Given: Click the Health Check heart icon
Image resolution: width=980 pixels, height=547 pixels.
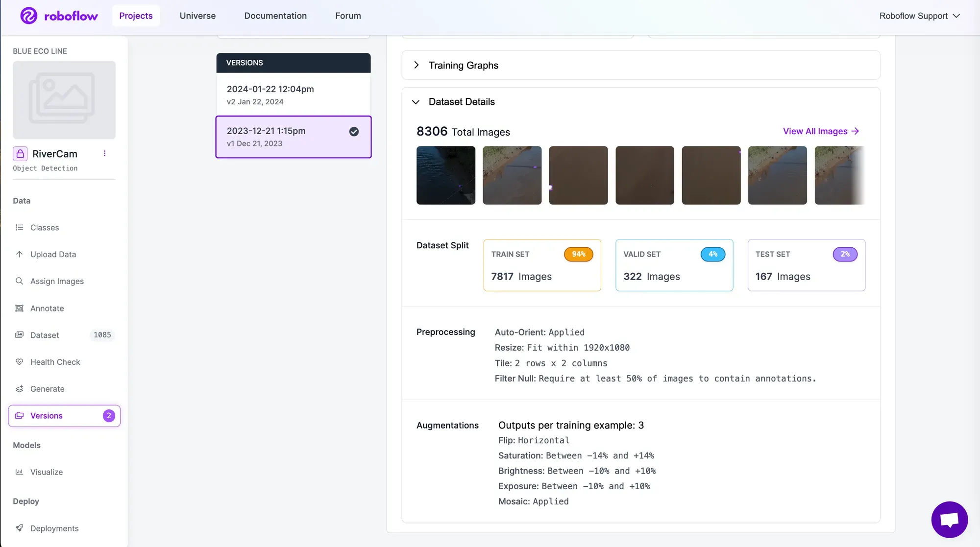Looking at the screenshot, I should [19, 362].
